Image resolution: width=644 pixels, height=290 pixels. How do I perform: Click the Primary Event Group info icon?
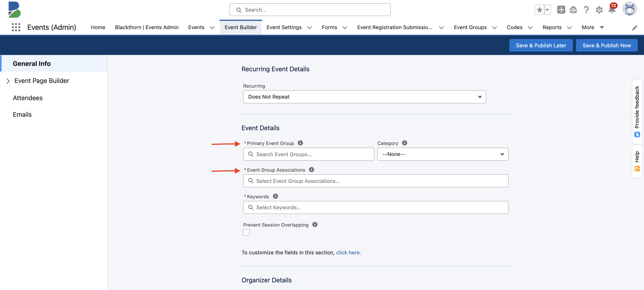tap(300, 143)
